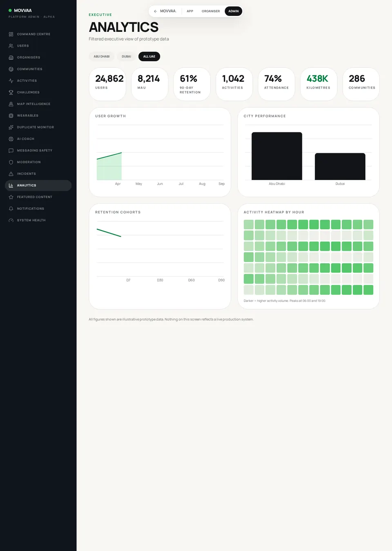Click the Communities globe icon
This screenshot has width=392, height=551.
[11, 69]
